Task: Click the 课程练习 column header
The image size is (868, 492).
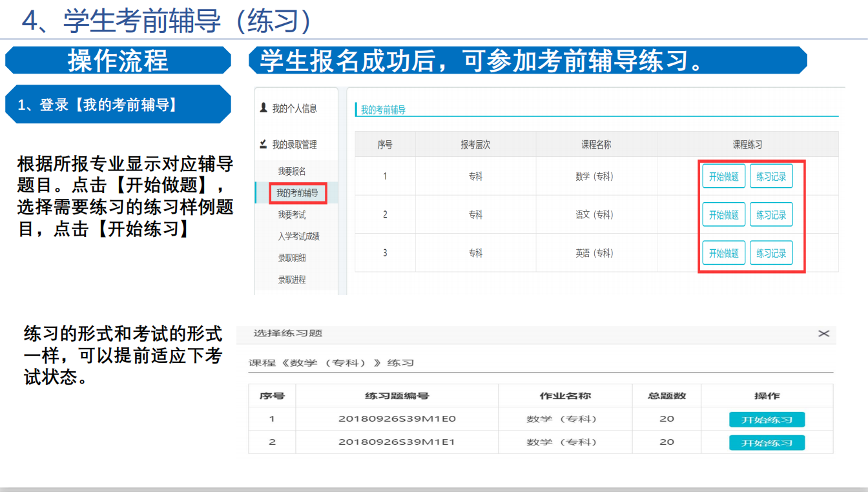Action: [x=747, y=145]
